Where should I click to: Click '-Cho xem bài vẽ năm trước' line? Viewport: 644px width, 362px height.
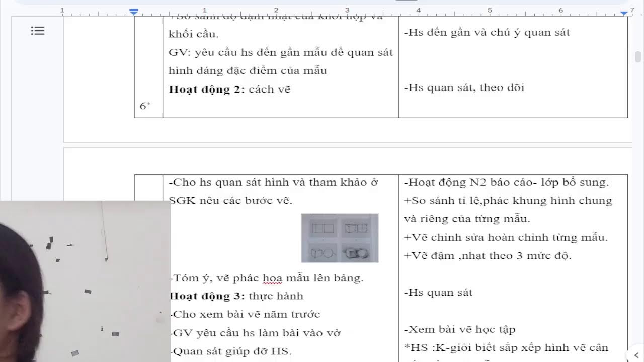245,315
